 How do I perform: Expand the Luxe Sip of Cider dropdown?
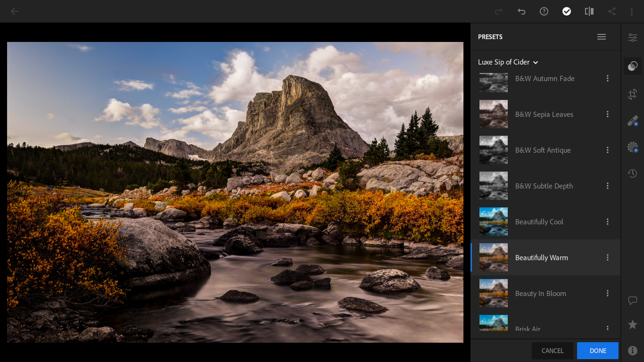[x=508, y=62]
